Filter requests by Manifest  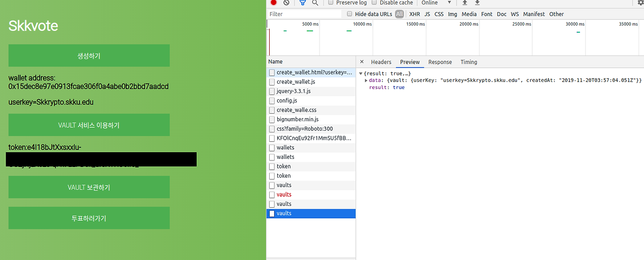pyautogui.click(x=534, y=14)
